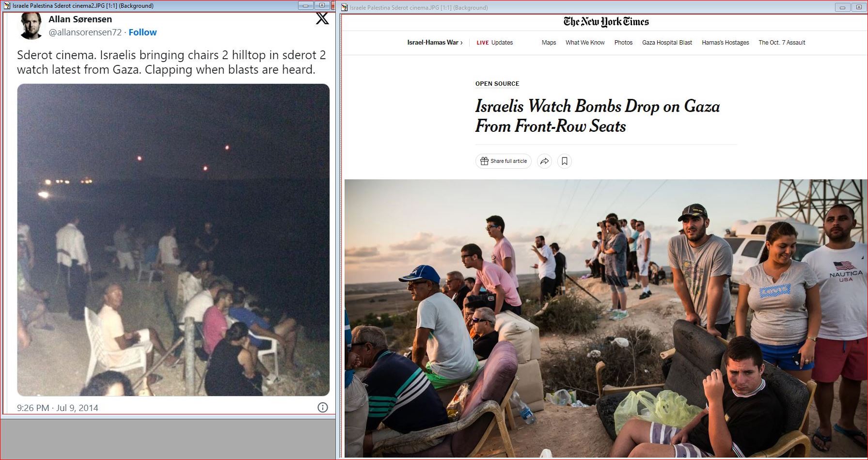Click the night hilltop tweet photo
Screen dimensions: 868x460
[x=174, y=240]
